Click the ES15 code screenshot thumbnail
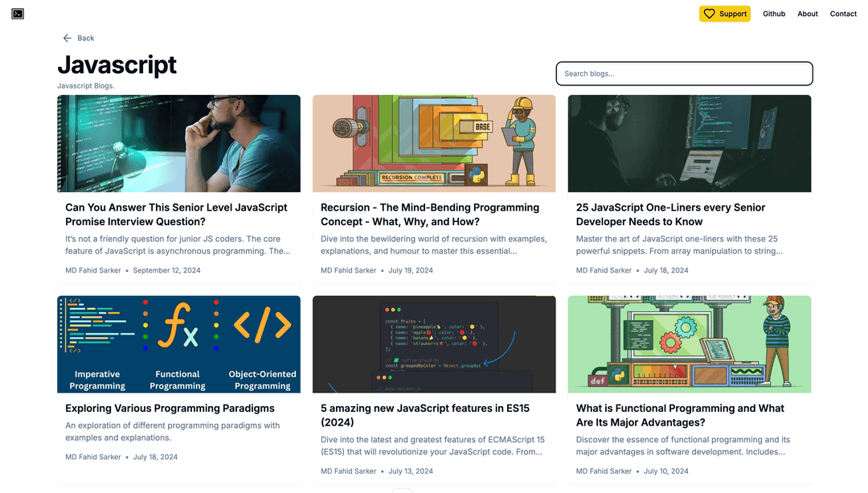 coord(434,344)
